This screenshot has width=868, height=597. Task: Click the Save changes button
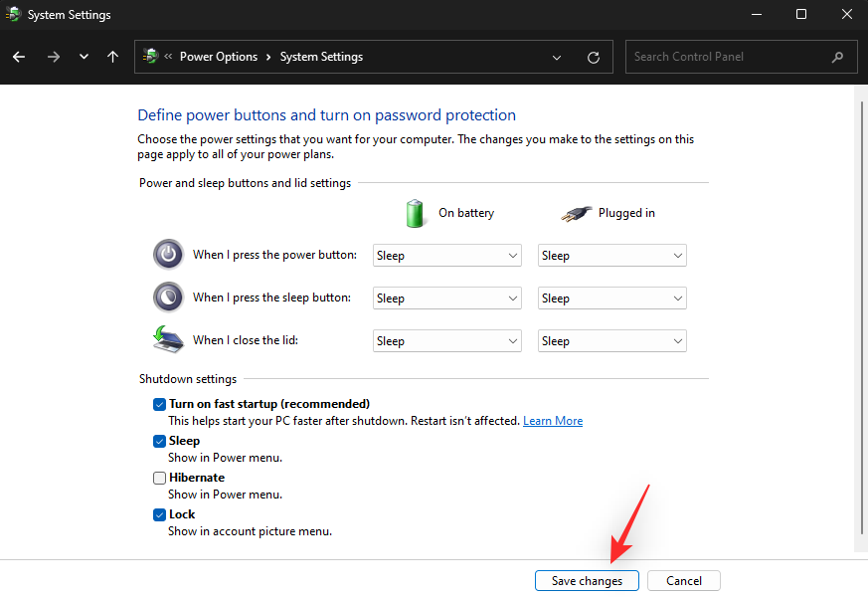pyautogui.click(x=587, y=580)
